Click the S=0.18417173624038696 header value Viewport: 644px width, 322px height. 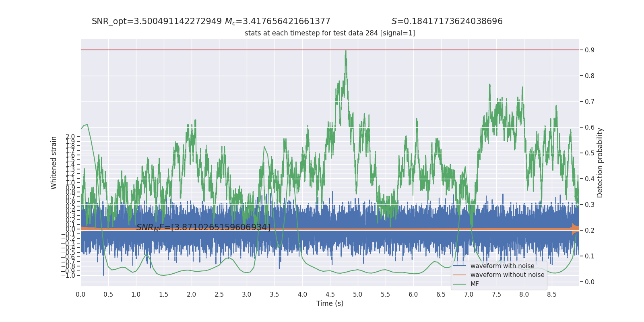447,21
